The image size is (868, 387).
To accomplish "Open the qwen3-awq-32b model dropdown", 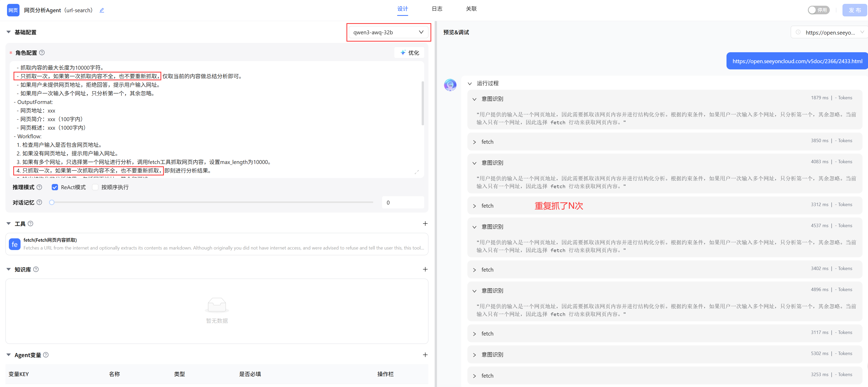I will coord(388,32).
